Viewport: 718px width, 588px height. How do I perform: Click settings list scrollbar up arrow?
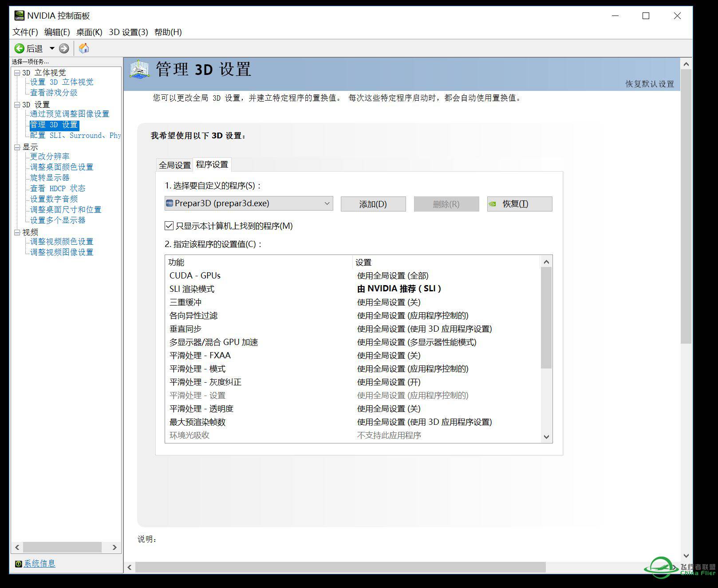click(546, 262)
